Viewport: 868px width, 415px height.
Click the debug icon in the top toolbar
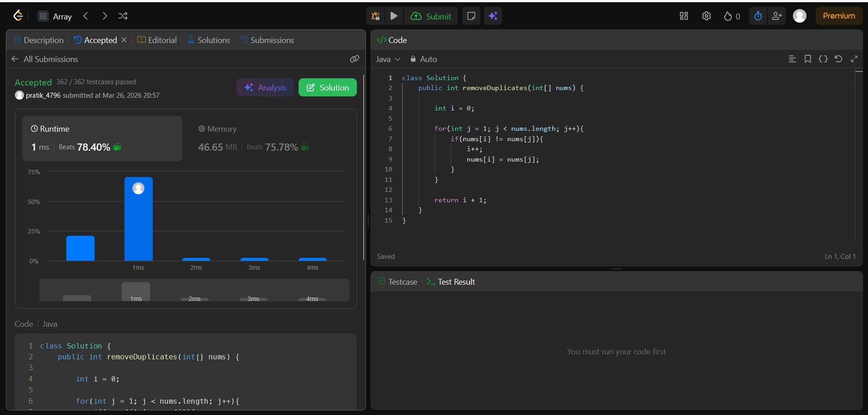point(375,16)
